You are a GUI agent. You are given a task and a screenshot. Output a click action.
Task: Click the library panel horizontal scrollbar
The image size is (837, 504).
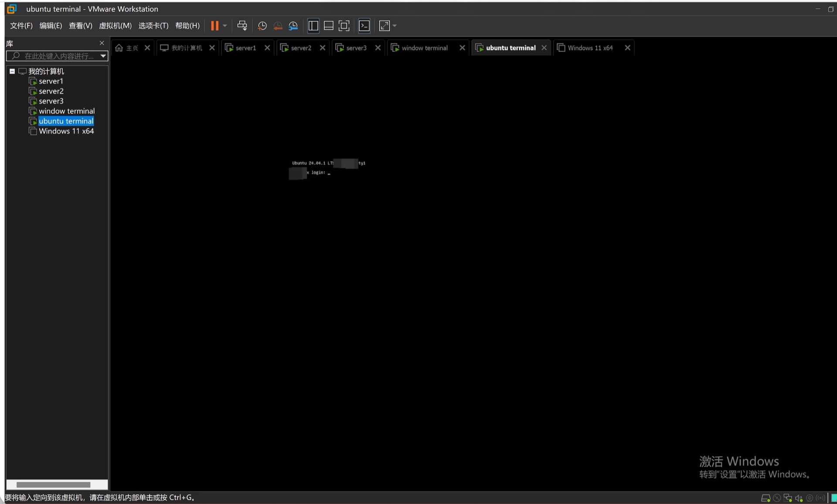click(53, 484)
